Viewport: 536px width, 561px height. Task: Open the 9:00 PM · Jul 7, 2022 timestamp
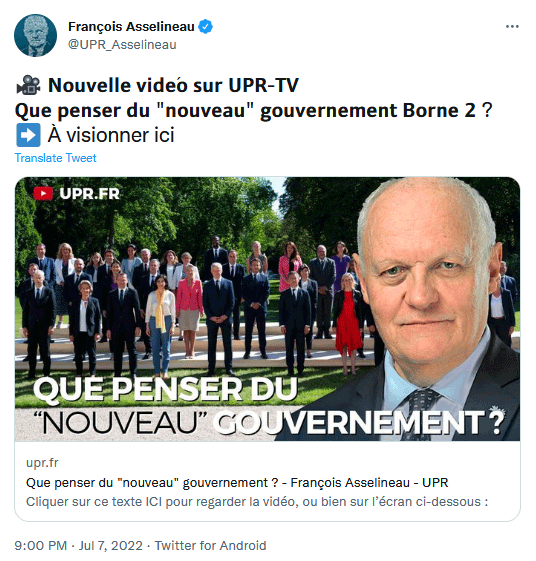(x=79, y=545)
